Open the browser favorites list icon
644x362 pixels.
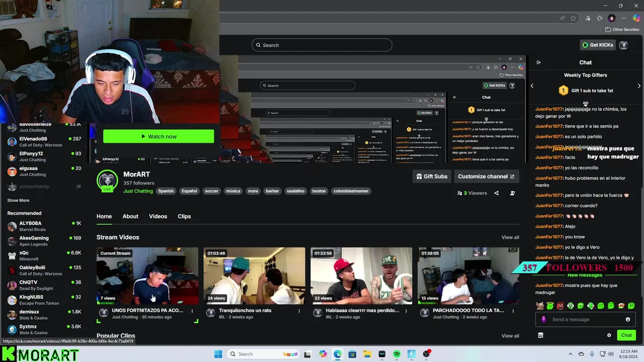click(x=599, y=18)
